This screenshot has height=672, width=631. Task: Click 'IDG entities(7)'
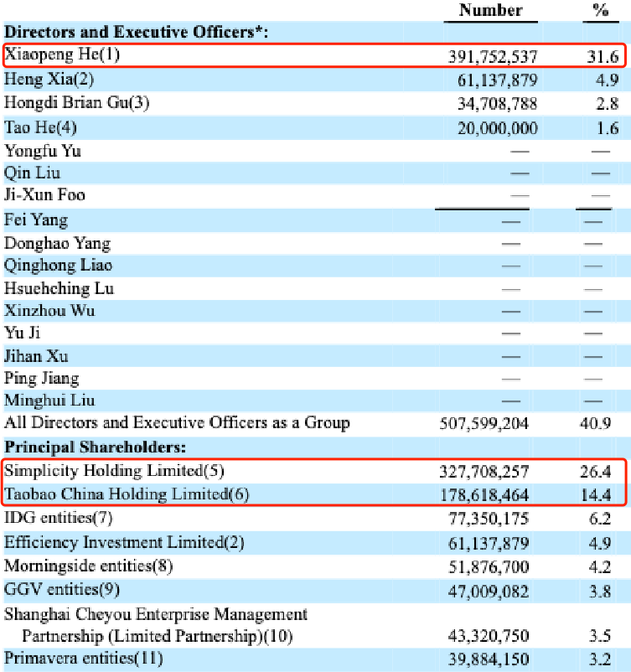click(x=59, y=518)
